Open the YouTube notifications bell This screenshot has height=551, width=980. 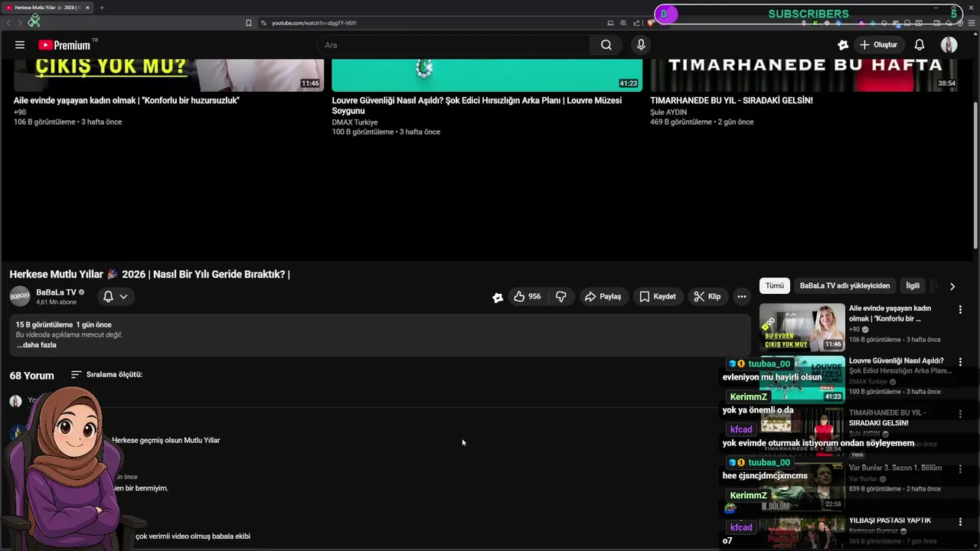[920, 45]
